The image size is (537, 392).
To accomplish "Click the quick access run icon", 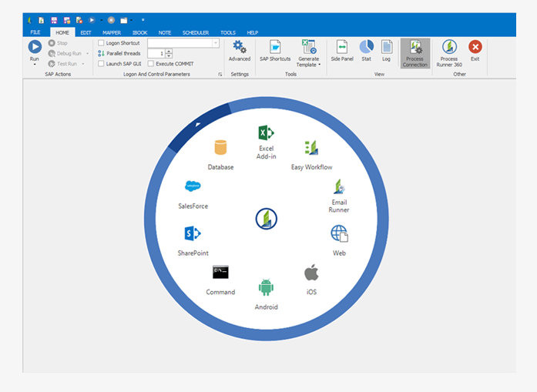I will pyautogui.click(x=92, y=20).
